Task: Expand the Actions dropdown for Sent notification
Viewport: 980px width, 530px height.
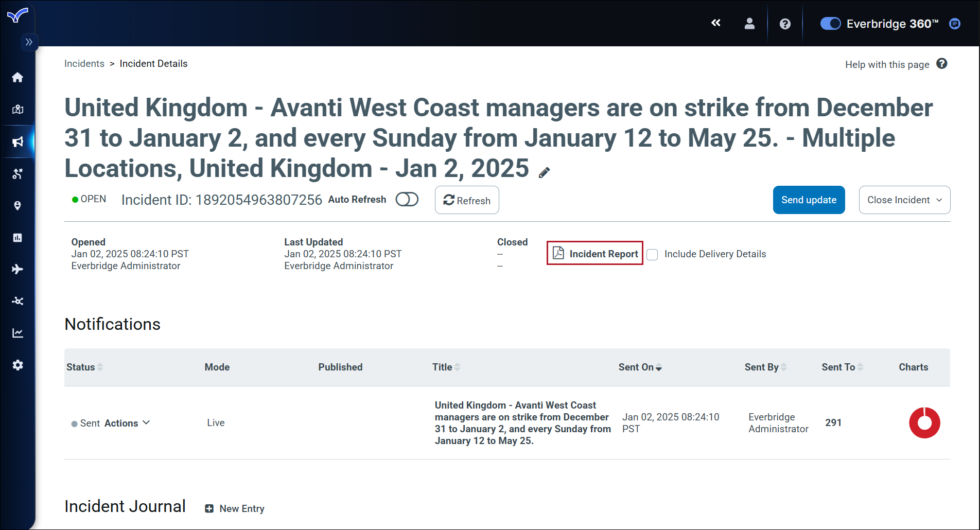Action: (x=127, y=423)
